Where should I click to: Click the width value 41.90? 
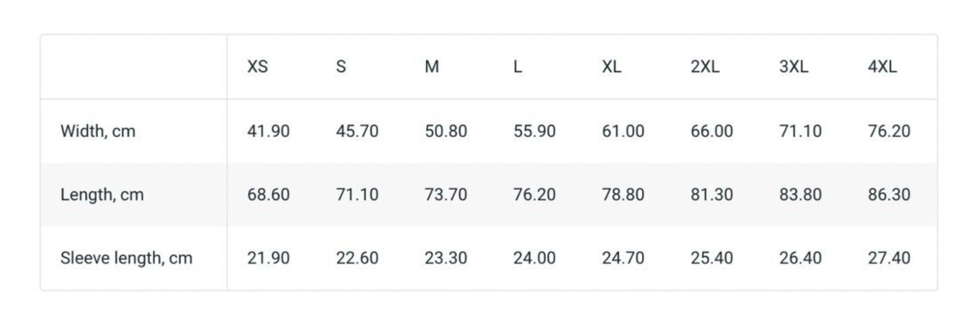[268, 131]
